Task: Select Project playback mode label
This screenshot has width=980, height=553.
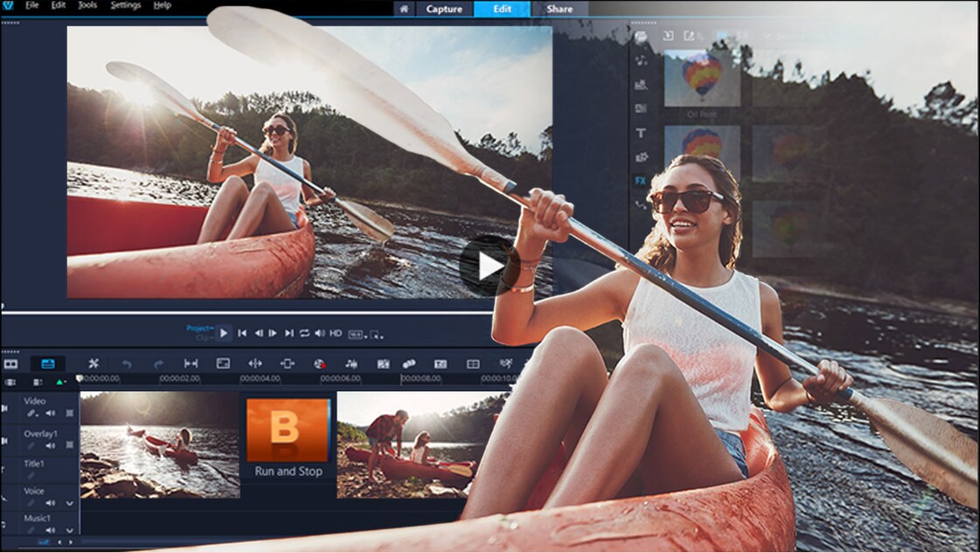Action: pos(200,328)
